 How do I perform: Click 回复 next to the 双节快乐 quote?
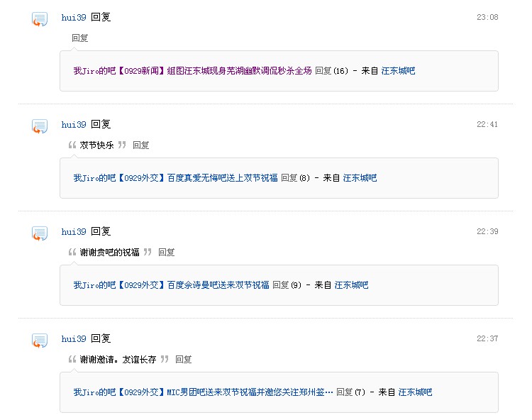tap(141, 145)
